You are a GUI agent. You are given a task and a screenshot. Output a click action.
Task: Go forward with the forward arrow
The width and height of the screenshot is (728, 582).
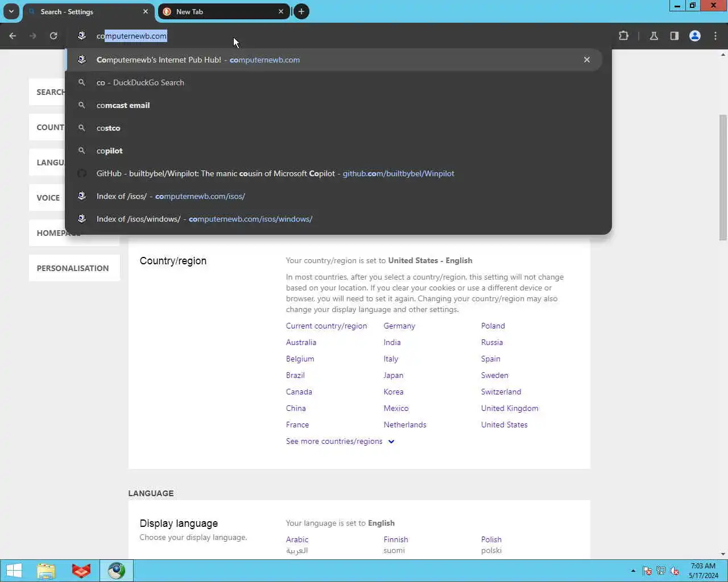[33, 36]
